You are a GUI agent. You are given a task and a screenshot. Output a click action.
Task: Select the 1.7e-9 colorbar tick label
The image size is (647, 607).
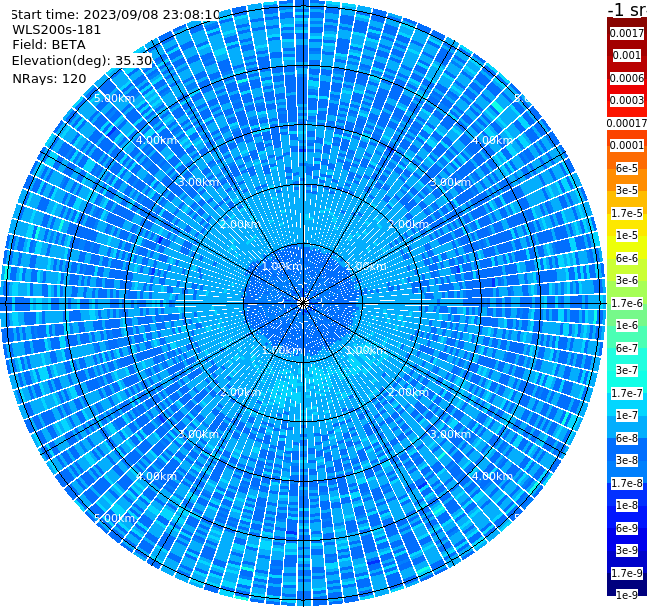(627, 573)
